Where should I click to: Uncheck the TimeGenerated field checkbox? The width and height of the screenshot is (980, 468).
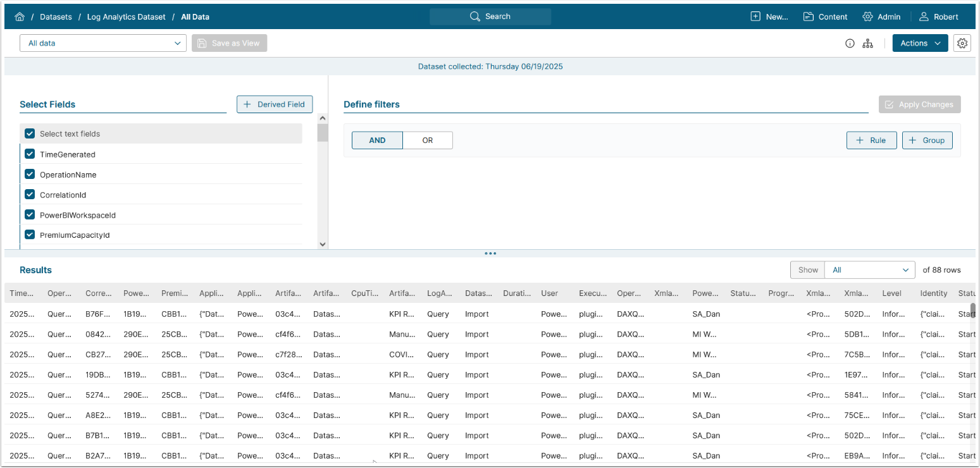click(30, 154)
